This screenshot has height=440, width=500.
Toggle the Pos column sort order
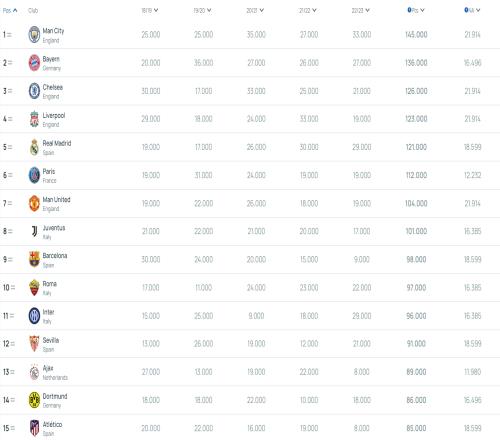tap(10, 10)
